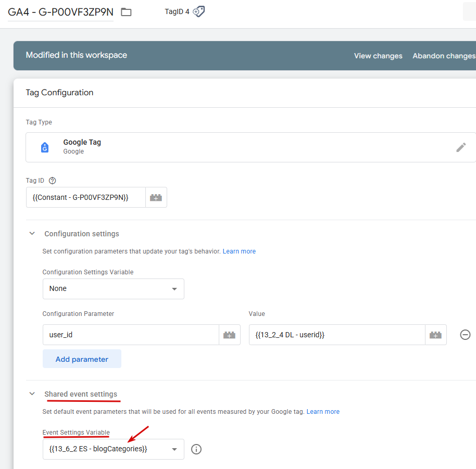Click the TagID 4 tag icon

pyautogui.click(x=199, y=11)
